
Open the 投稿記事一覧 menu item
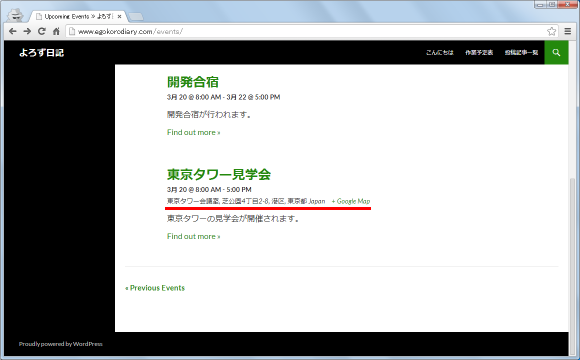coord(521,53)
